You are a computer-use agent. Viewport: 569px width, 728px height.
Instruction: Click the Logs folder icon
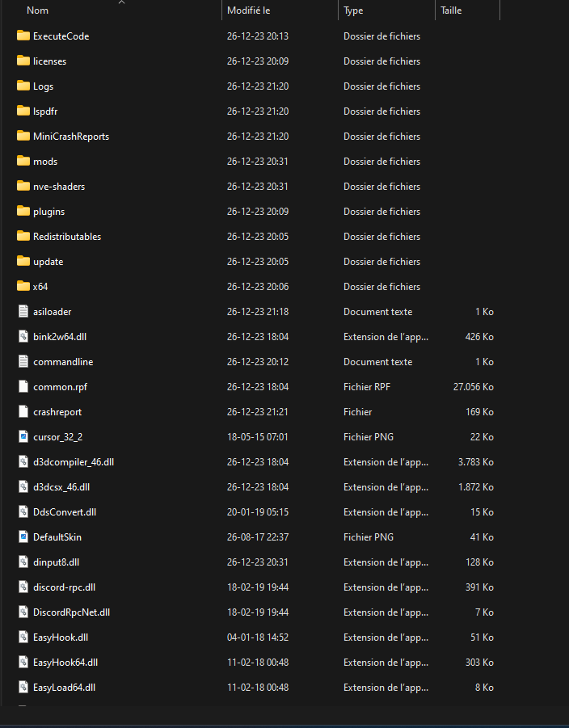click(x=23, y=86)
